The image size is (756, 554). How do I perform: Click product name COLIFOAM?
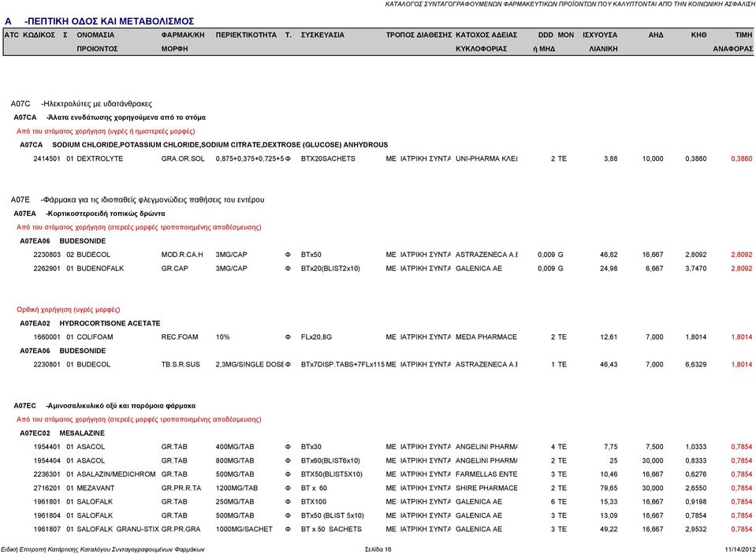(x=95, y=337)
